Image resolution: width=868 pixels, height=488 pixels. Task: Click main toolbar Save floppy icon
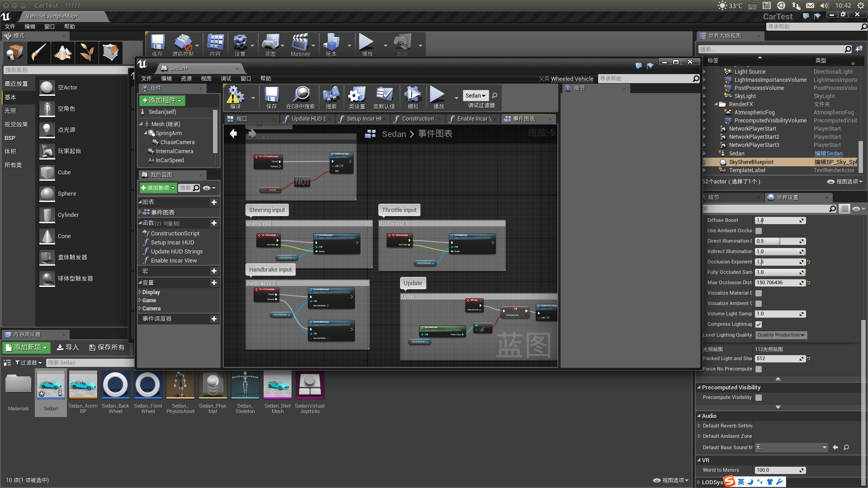[x=157, y=44]
